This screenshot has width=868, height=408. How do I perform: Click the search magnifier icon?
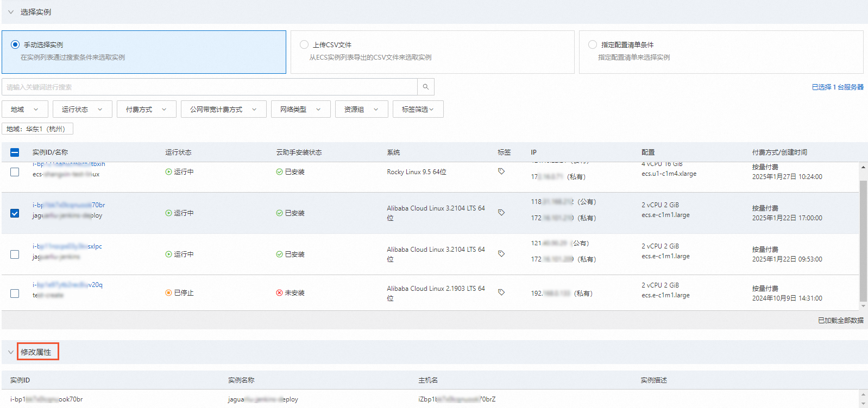pos(426,87)
